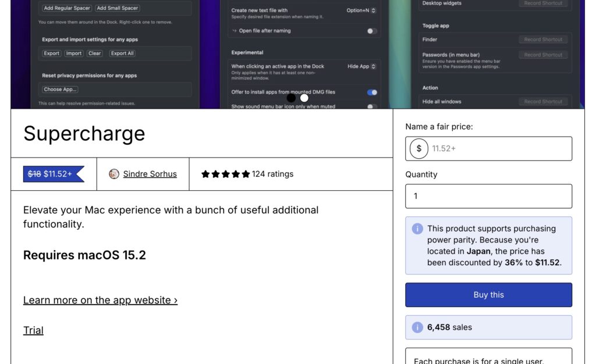This screenshot has width=596, height=364.
Task: Click the Buy this button
Action: point(488,295)
